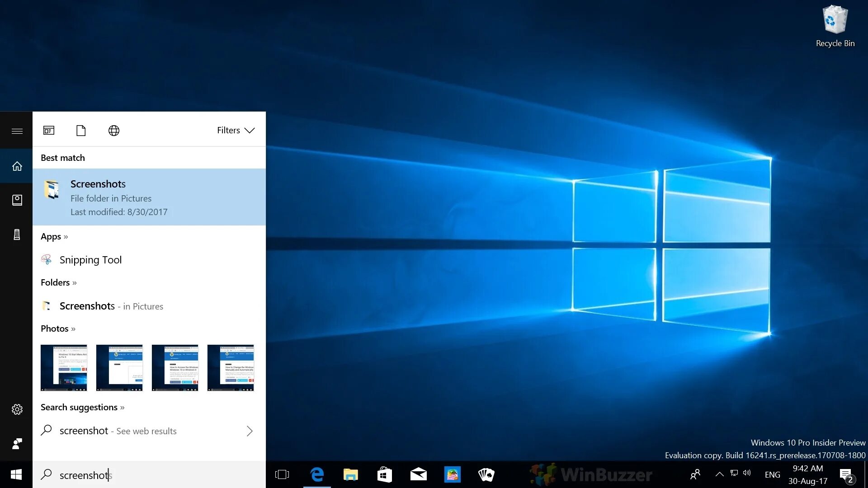This screenshot has height=488, width=868.
Task: Open the Start menu
Action: pos(16,474)
